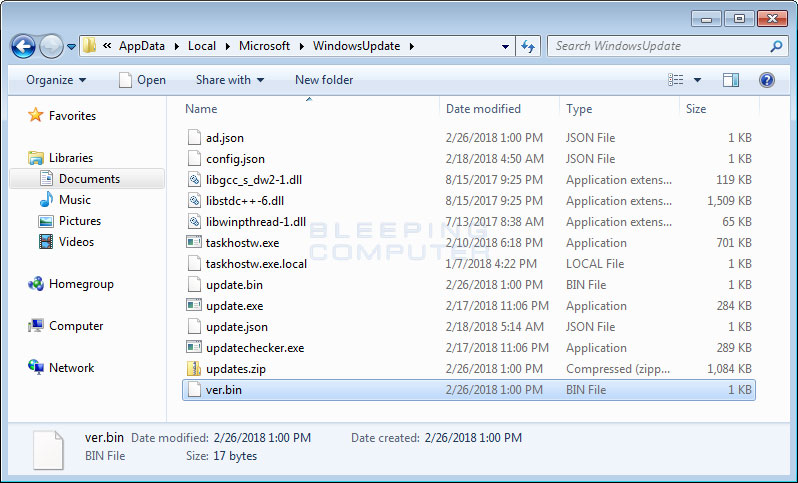Image resolution: width=798 pixels, height=483 pixels.
Task: Select the taskhostw.exe application icon
Action: tap(194, 243)
